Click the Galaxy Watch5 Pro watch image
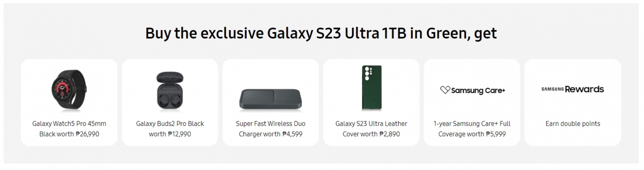Viewport: 644px width, 170px height. click(x=69, y=90)
